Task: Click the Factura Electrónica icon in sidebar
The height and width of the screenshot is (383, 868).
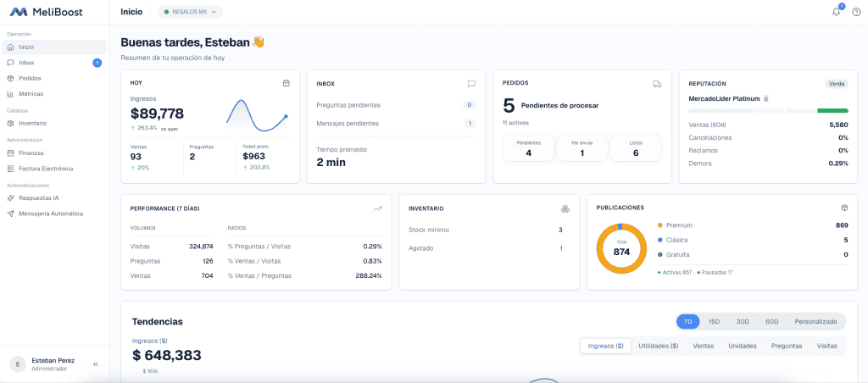Action: point(10,169)
